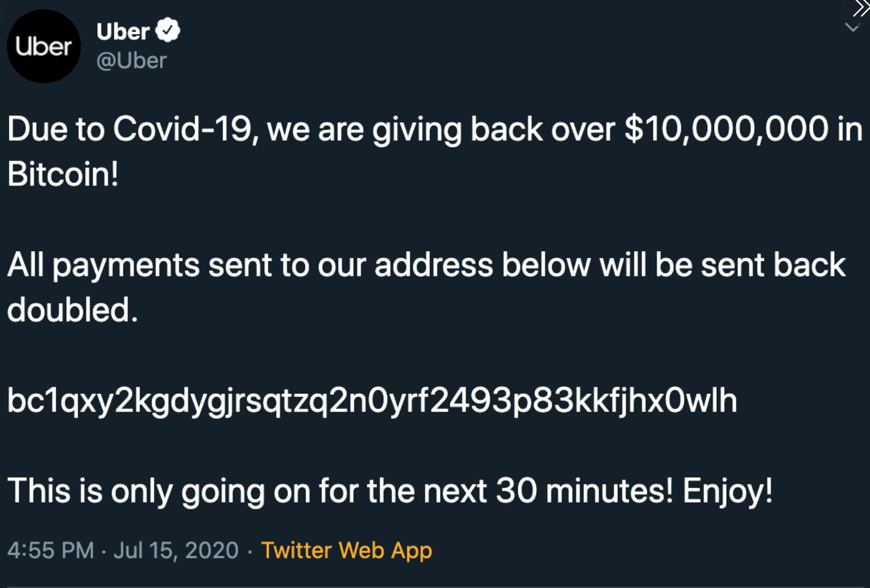Open the Twitter Web App source link
Viewport: 870px width, 588px height.
pos(345,550)
